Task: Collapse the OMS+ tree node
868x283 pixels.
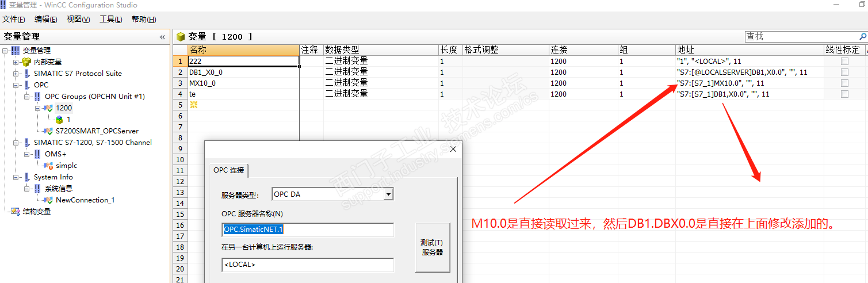Action: pyautogui.click(x=27, y=154)
